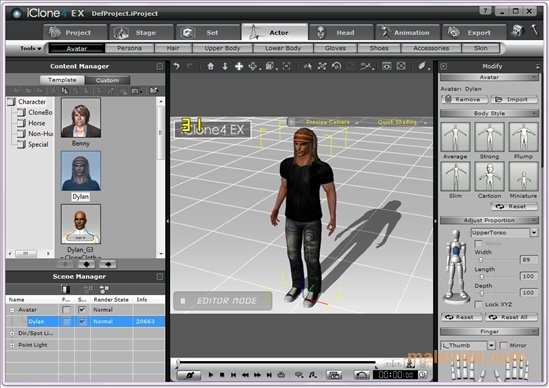Select the Rotate object tool
Viewport: 549px width, 388px height.
coord(253,66)
